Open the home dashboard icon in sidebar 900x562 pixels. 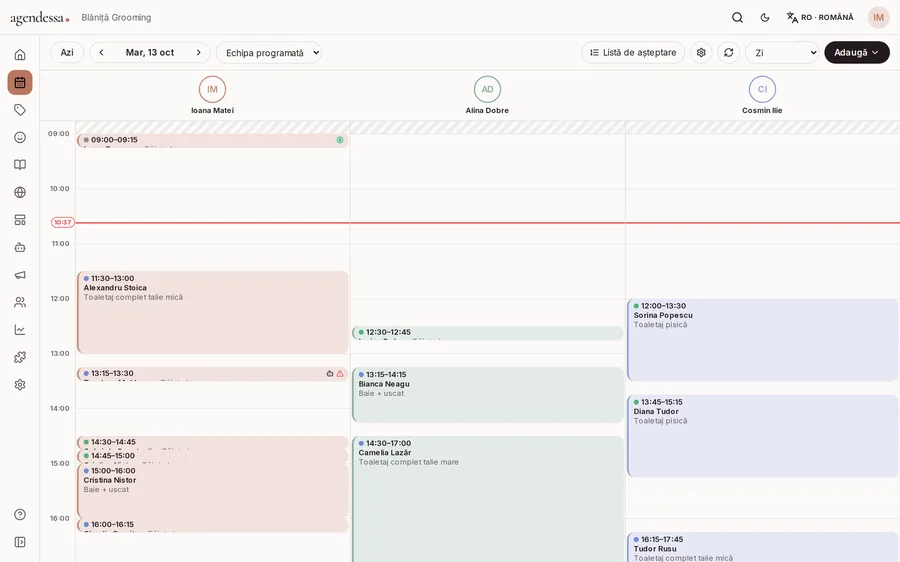[20, 55]
